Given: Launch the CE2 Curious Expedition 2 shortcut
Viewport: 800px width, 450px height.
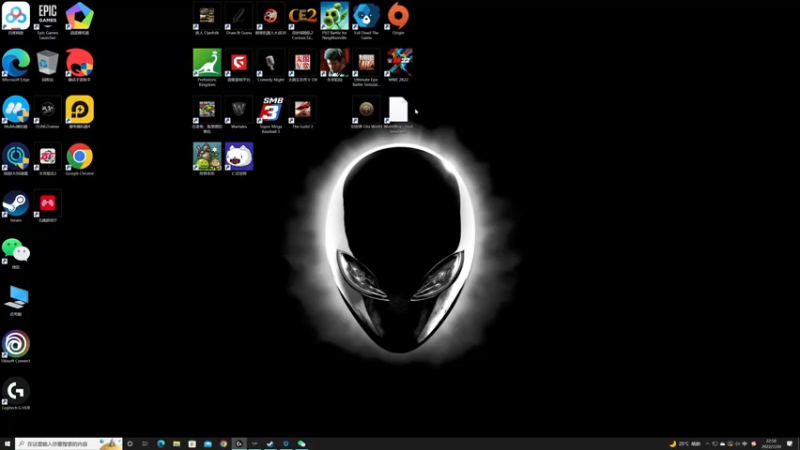Looking at the screenshot, I should tap(303, 20).
